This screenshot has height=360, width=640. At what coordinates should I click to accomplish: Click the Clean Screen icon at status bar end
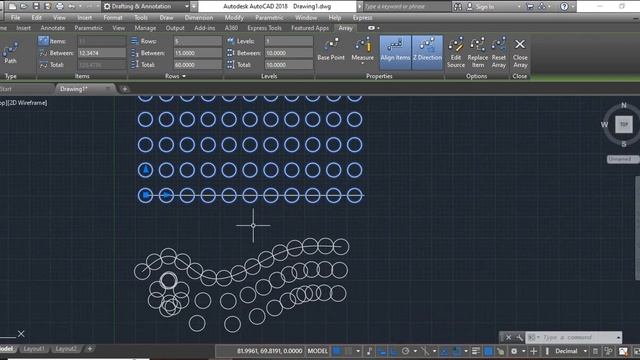636,351
